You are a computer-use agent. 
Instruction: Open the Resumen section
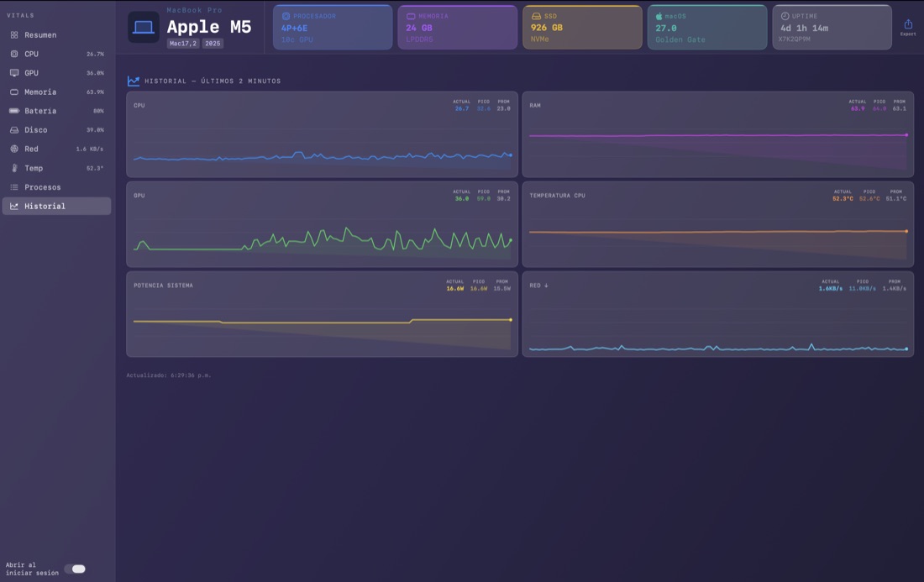[56, 34]
